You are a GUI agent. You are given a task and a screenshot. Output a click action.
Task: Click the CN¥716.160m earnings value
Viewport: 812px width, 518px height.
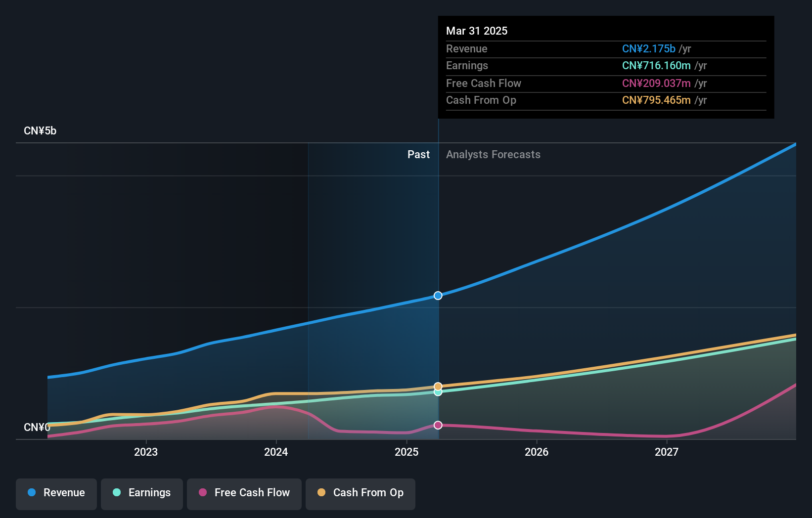tap(656, 66)
